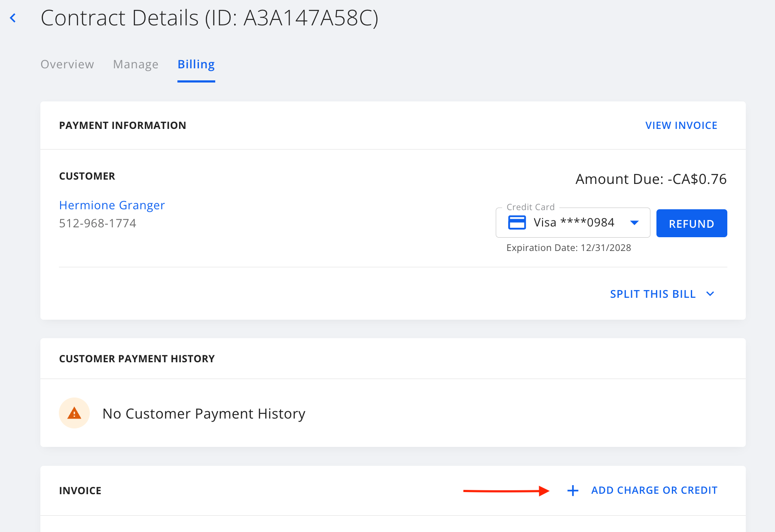Switch to the Manage tab
The image size is (775, 532).
(135, 64)
